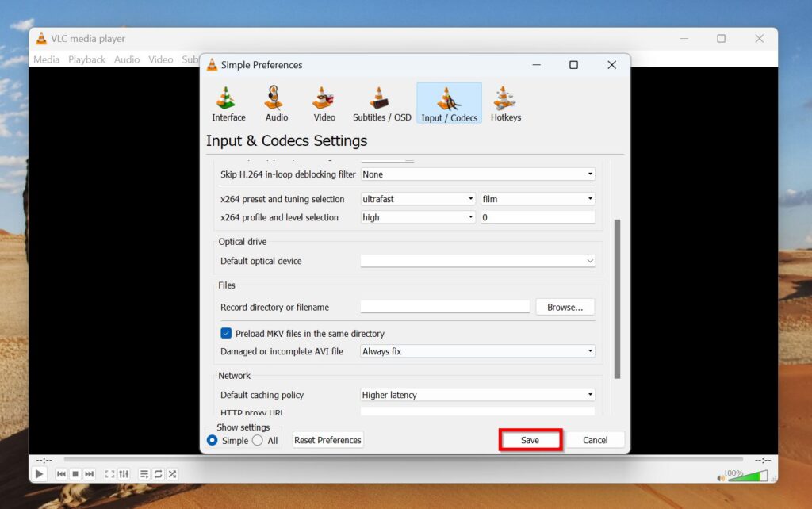Viewport: 812px width, 509px height.
Task: Enable loop playback
Action: (x=158, y=473)
